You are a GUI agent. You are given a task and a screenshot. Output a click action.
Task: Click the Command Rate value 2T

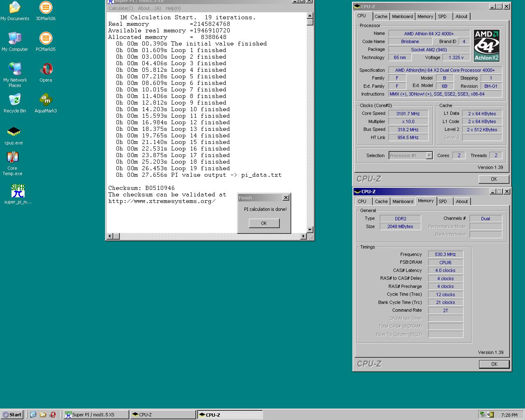click(x=445, y=310)
